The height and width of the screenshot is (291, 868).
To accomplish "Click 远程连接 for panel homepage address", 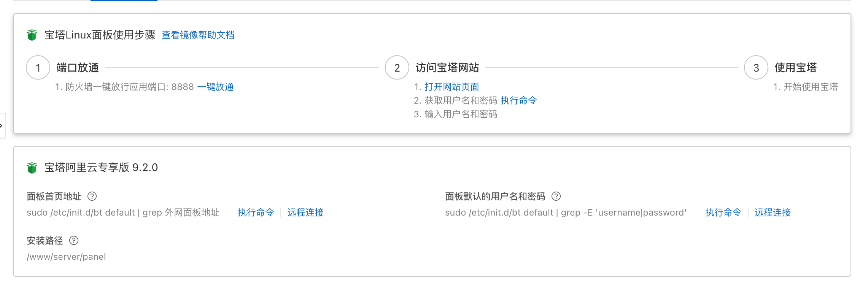I will (x=305, y=213).
